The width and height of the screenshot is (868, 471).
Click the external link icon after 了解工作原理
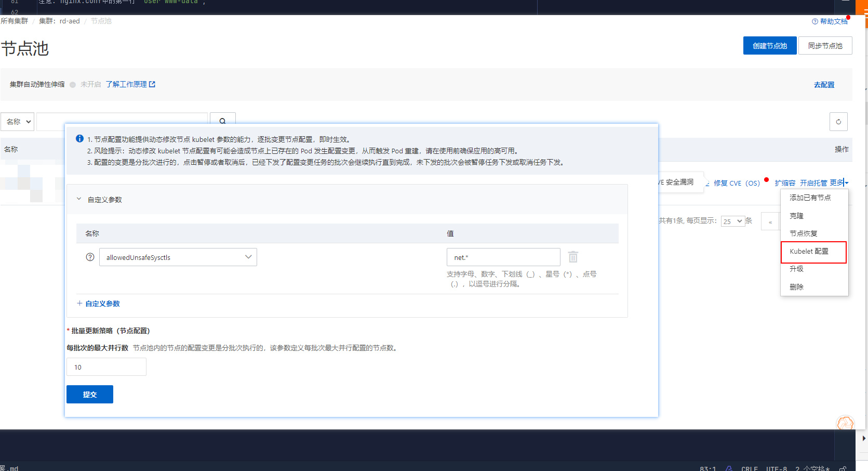click(x=152, y=84)
